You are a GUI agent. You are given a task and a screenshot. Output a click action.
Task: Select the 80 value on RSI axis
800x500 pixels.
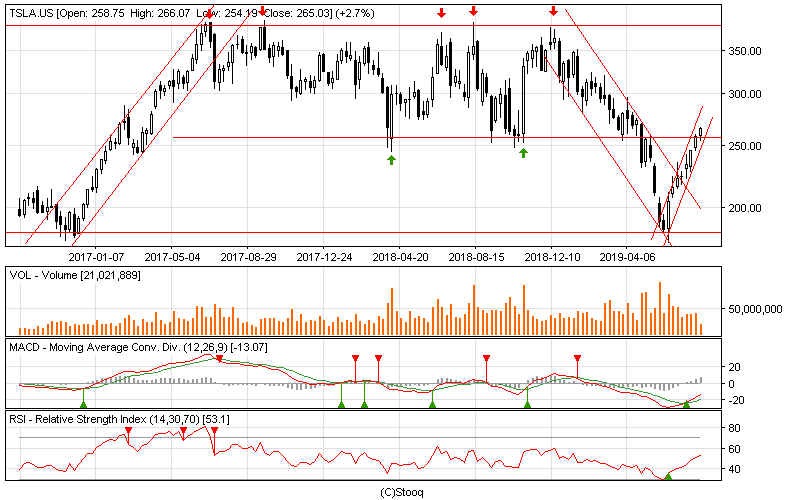[734, 428]
